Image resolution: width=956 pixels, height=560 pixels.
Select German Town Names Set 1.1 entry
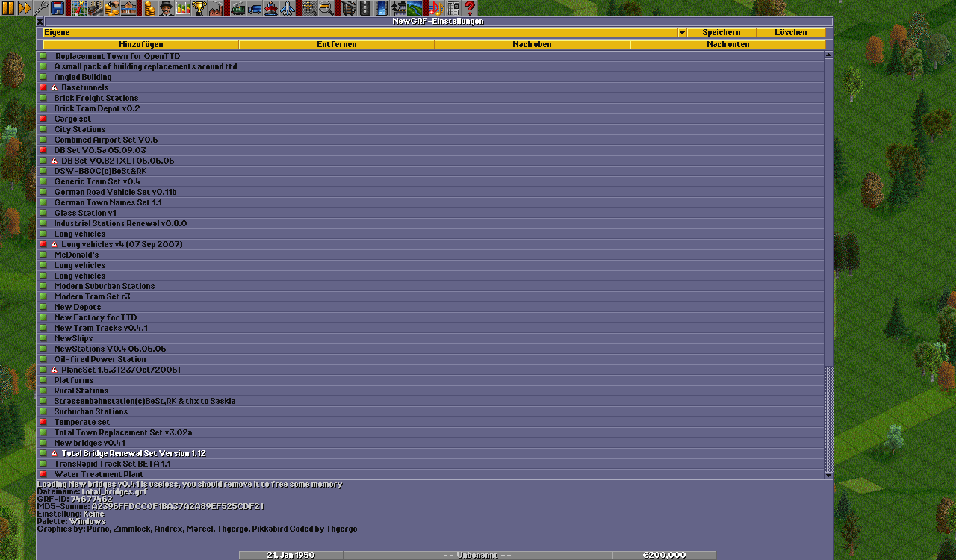[108, 202]
